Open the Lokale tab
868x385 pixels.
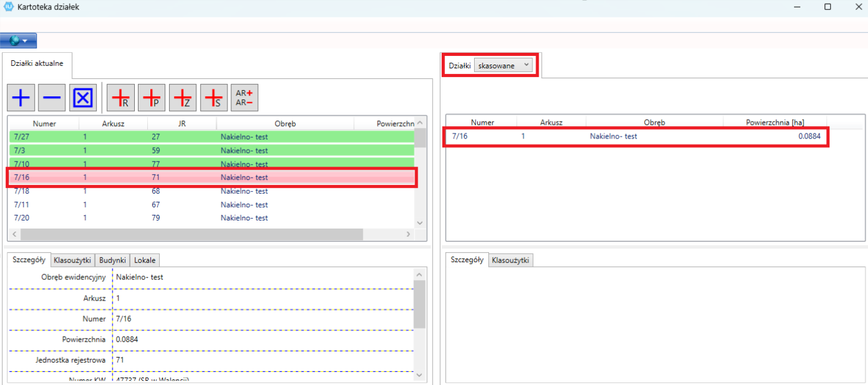[145, 260]
